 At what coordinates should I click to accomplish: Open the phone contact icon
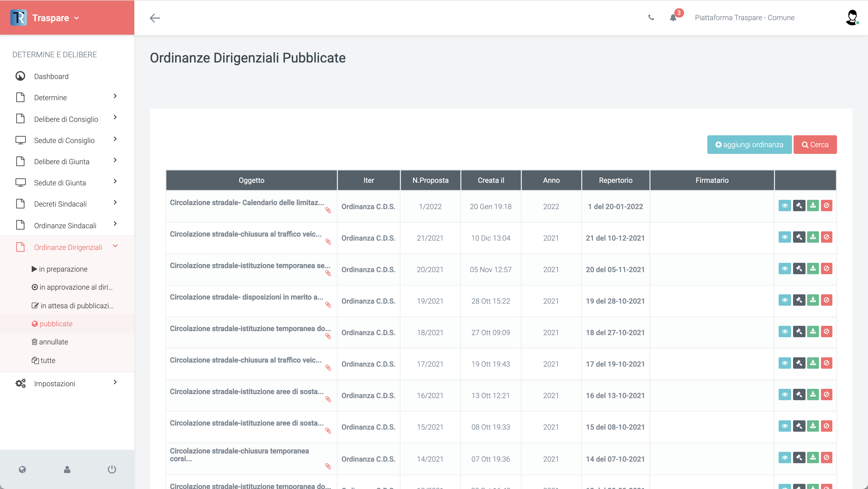tap(651, 18)
